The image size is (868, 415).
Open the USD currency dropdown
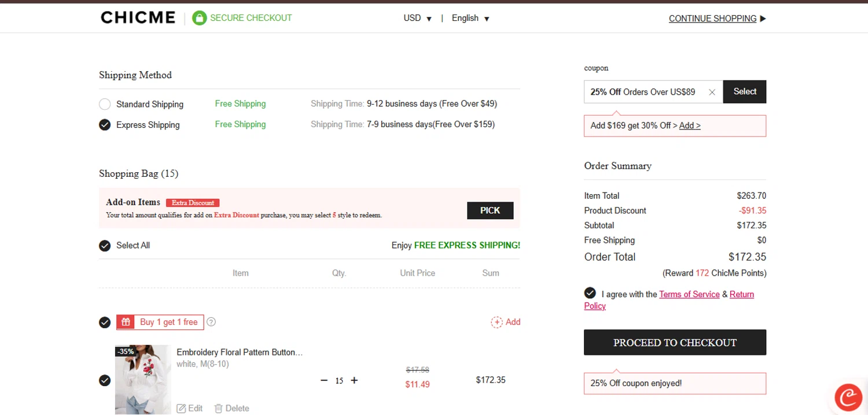tap(417, 18)
